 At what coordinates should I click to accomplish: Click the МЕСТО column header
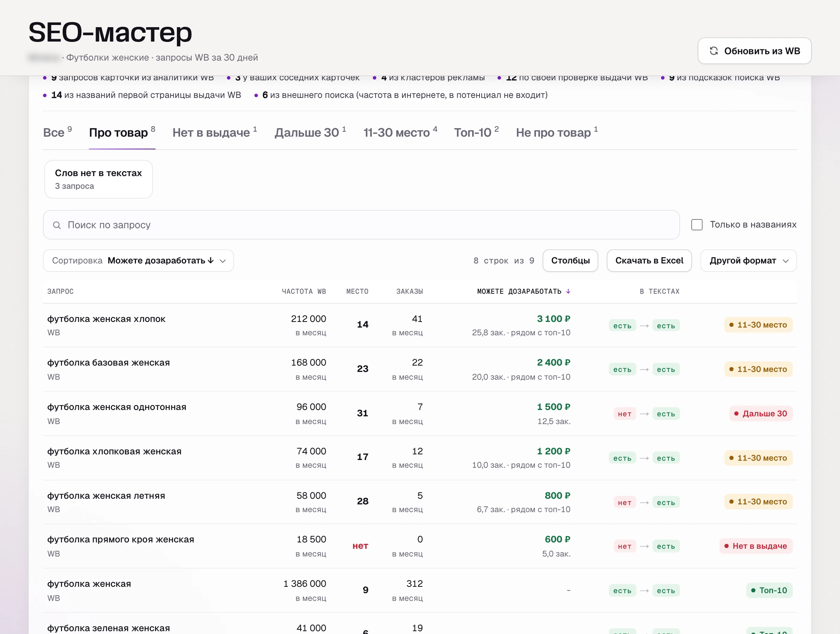click(x=357, y=291)
